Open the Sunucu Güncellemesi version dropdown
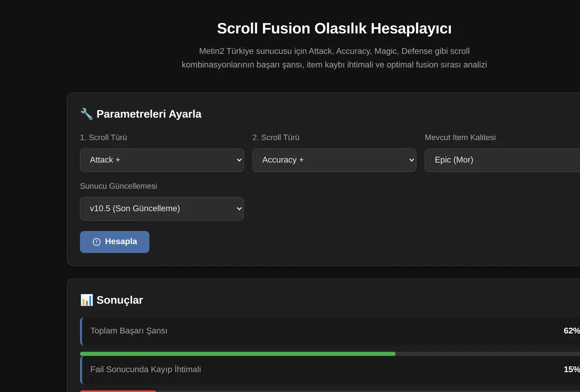 tap(162, 209)
